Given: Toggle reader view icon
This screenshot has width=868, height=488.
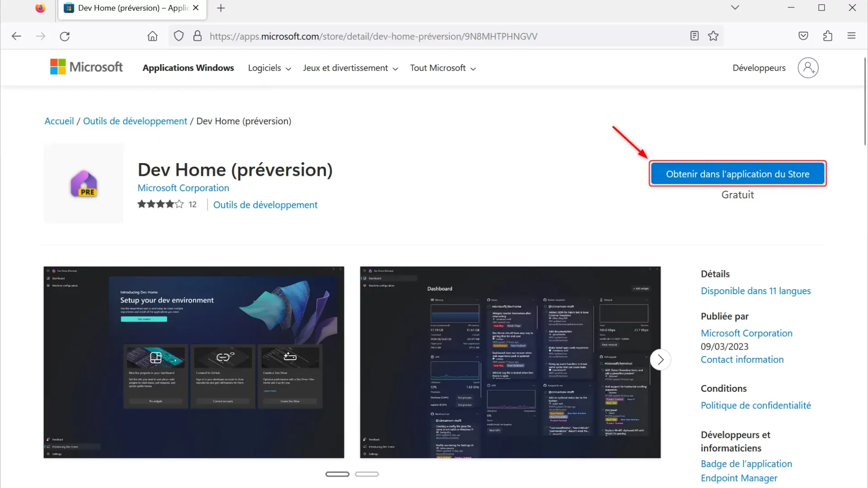Looking at the screenshot, I should pos(694,36).
